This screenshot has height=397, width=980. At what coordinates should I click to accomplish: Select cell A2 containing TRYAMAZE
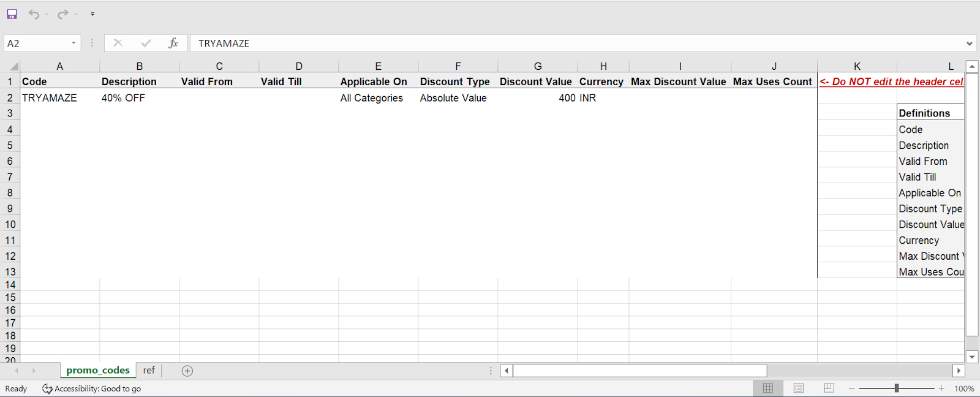(59, 97)
